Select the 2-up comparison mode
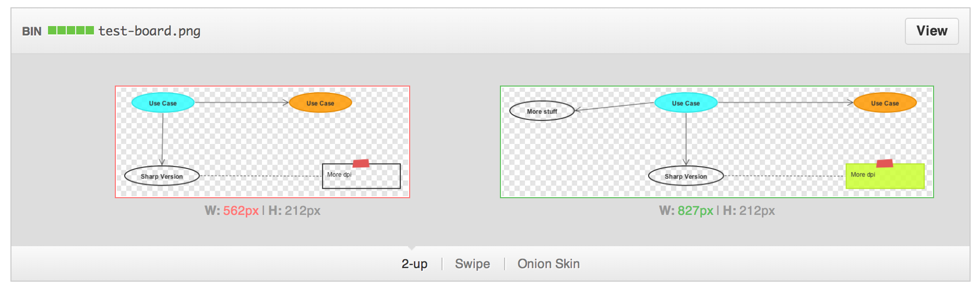The width and height of the screenshot is (980, 290). click(x=414, y=264)
